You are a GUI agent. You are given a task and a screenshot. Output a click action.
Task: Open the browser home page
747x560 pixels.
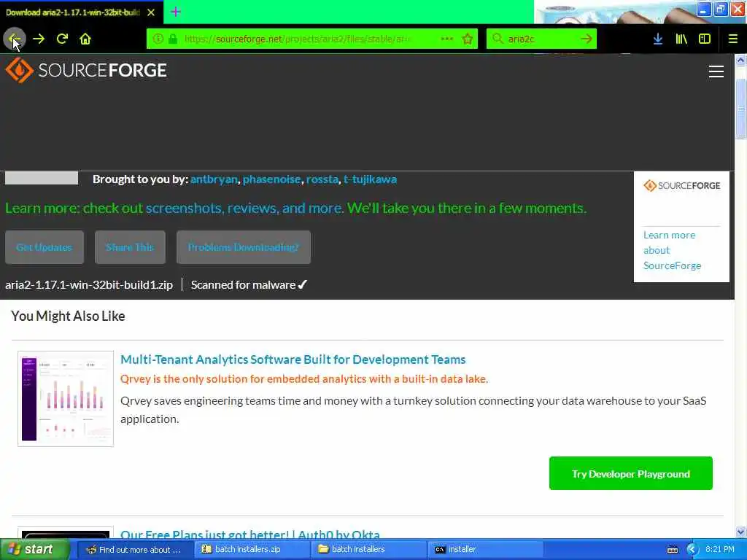[85, 39]
